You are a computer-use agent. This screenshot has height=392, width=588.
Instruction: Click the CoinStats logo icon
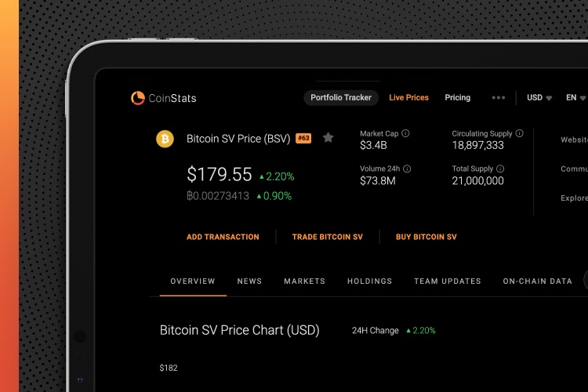coord(138,98)
